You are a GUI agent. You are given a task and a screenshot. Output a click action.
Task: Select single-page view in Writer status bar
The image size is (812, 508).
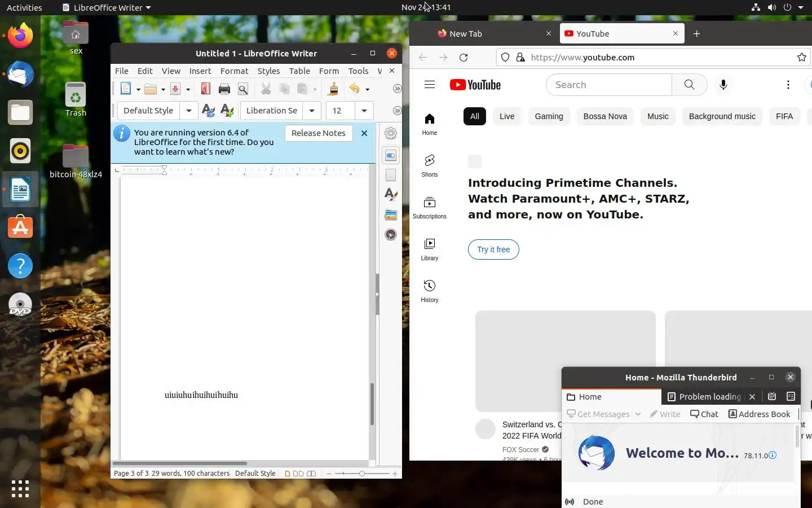(288, 474)
